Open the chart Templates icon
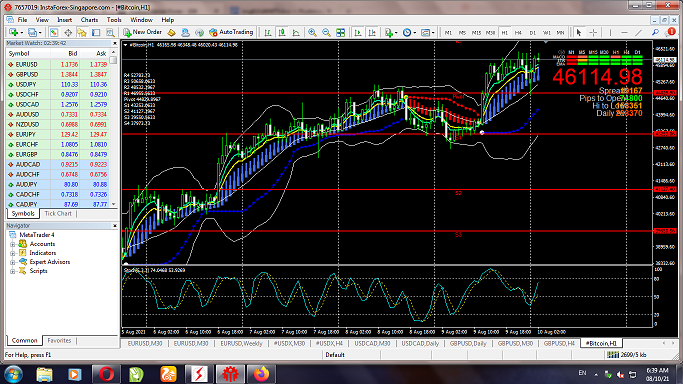Screen dimensions: 683x384 (425, 32)
